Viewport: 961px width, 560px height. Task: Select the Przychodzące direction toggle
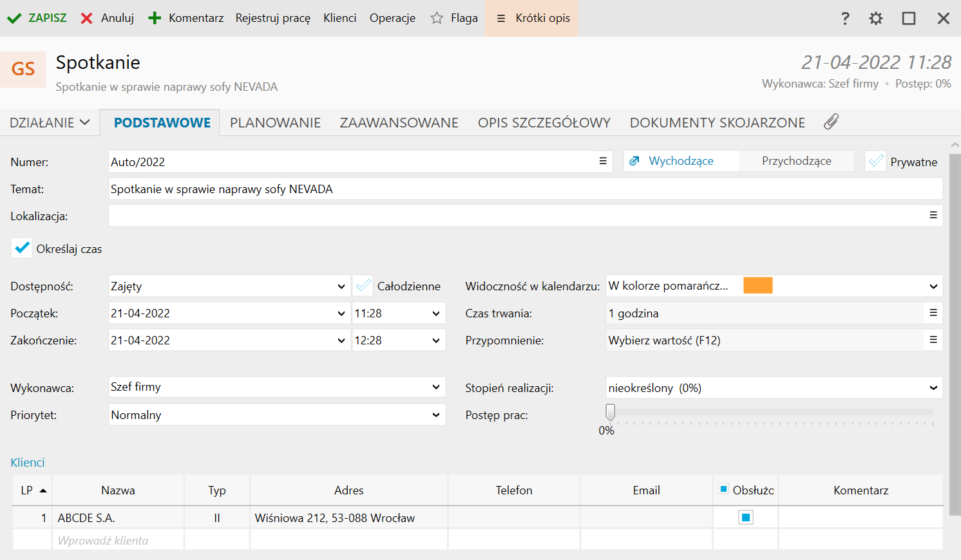tap(797, 161)
